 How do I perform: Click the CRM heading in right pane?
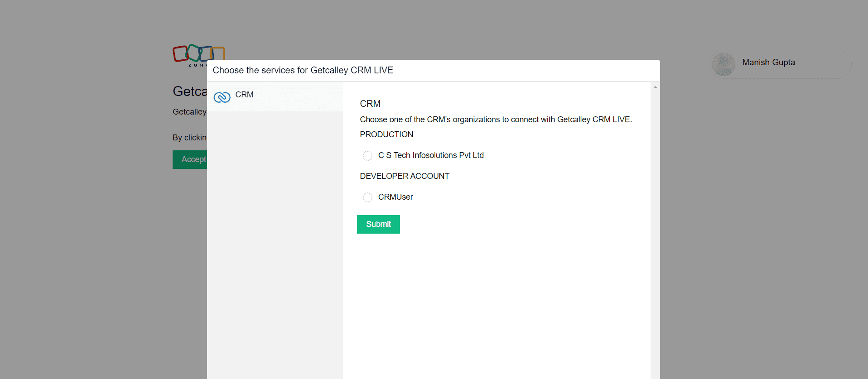(x=370, y=104)
